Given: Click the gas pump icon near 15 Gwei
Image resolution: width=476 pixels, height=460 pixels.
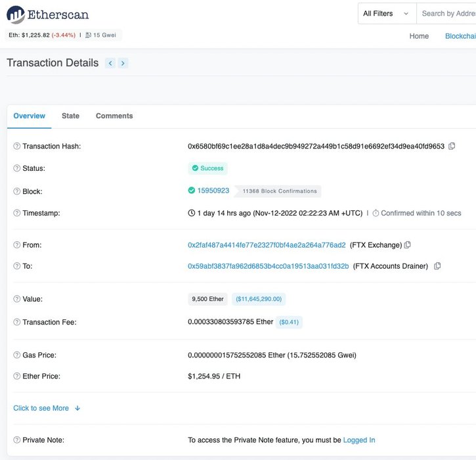Looking at the screenshot, I should click(x=88, y=35).
